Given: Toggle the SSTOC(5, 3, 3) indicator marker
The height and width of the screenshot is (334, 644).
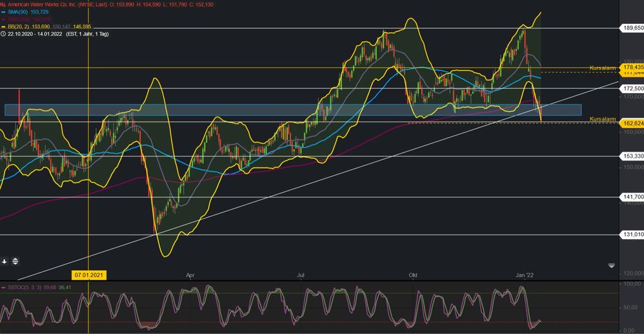Looking at the screenshot, I should tap(4, 287).
